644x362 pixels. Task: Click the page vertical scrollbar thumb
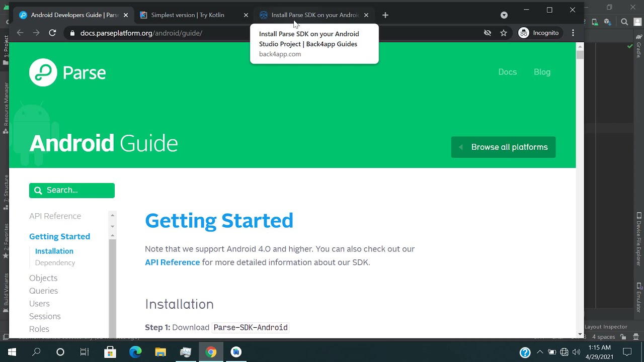pos(580,55)
